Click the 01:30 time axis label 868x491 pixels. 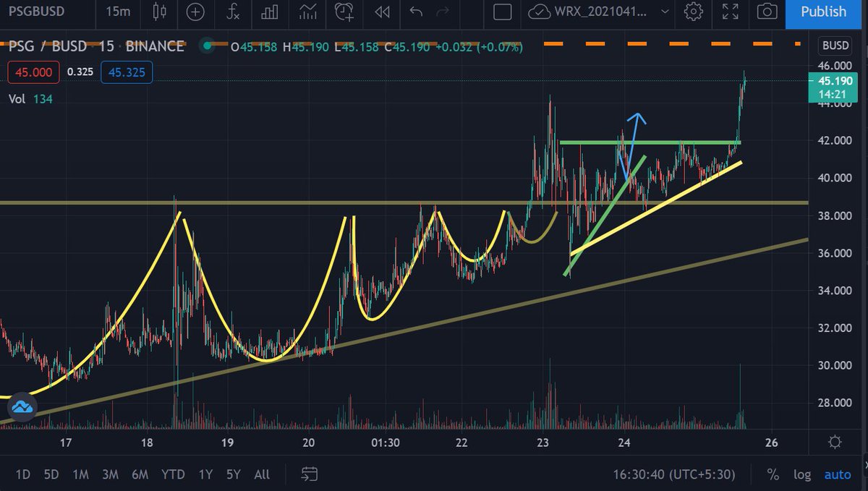[x=384, y=443]
